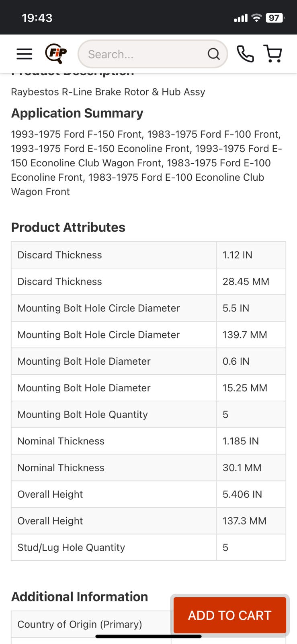Viewport: 297px width, 644px height.
Task: Click the search magnifier icon
Action: pos(213,54)
